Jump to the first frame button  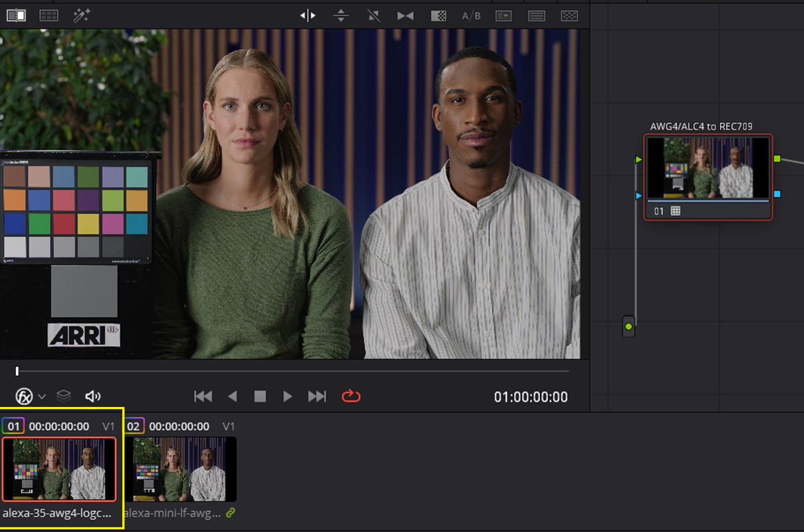tap(203, 396)
